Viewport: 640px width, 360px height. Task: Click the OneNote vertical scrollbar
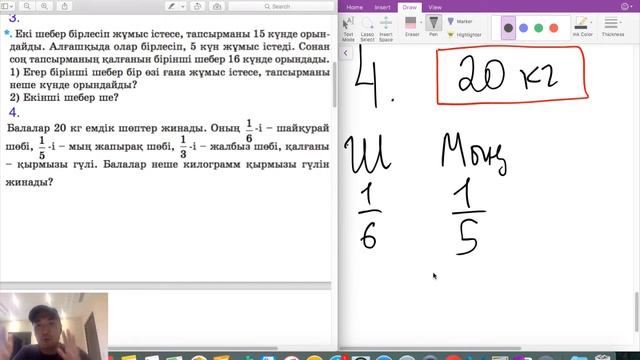point(637,312)
